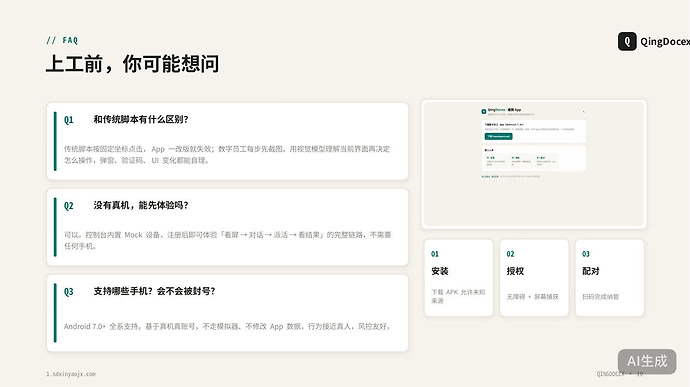This screenshot has width=690, height=387.
Task: Click the answer starting '传统脚本按固定坐标点击'
Action: pyautogui.click(x=227, y=155)
